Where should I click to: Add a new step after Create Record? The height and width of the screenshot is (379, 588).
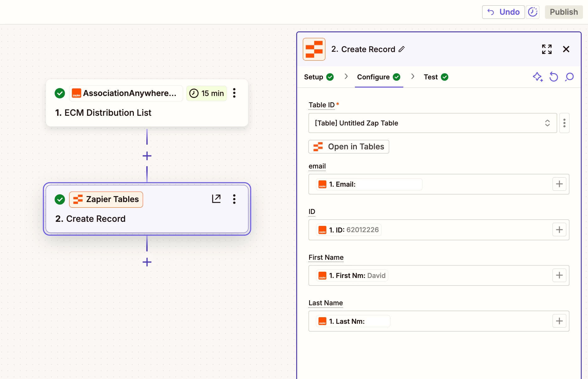[x=147, y=262]
